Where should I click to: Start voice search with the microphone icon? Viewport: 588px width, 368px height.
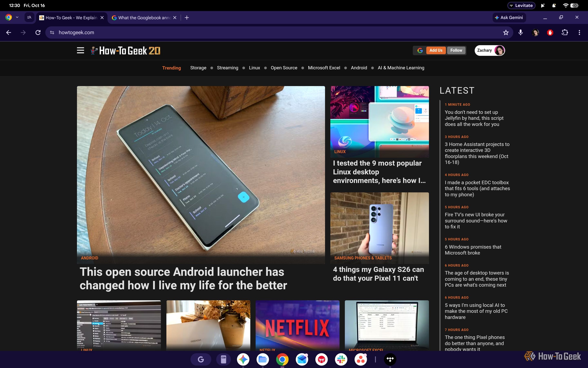(x=520, y=32)
